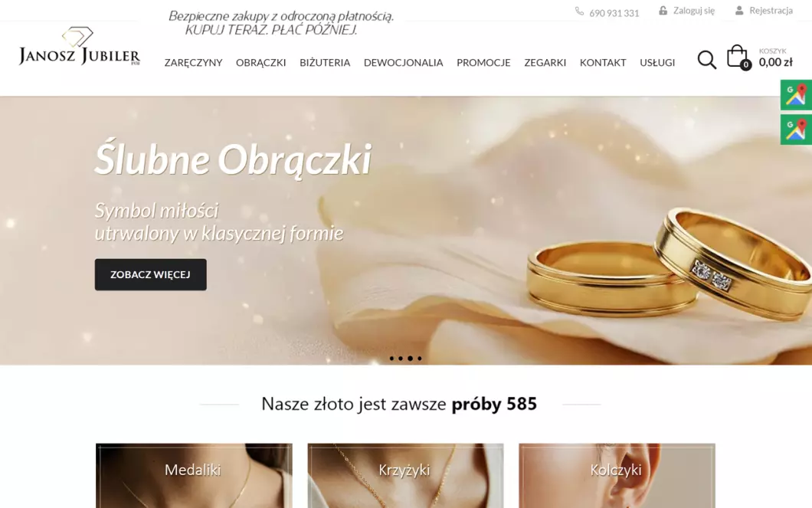Click the Zaloguj się link

coord(694,11)
